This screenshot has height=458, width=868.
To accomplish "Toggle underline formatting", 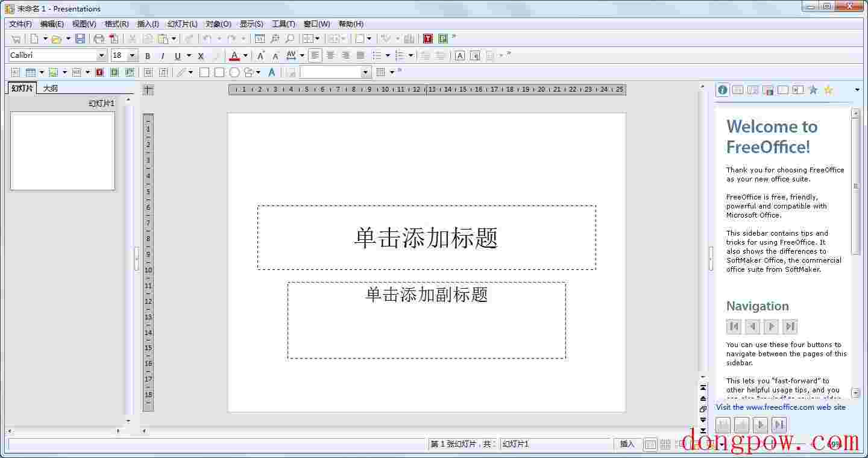I will (178, 56).
